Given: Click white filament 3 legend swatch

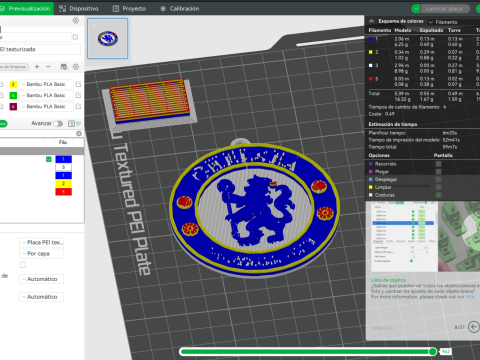Looking at the screenshot, I should (371, 66).
